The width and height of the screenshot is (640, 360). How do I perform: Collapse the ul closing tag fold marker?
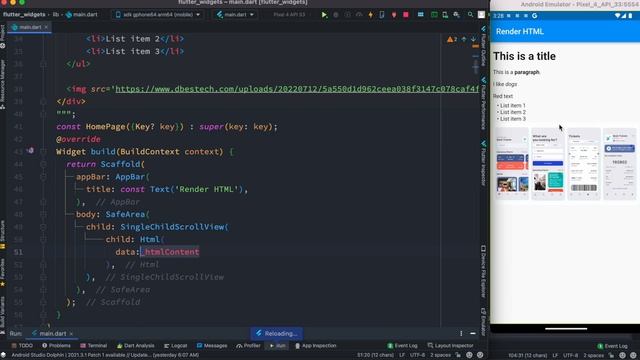coord(43,64)
